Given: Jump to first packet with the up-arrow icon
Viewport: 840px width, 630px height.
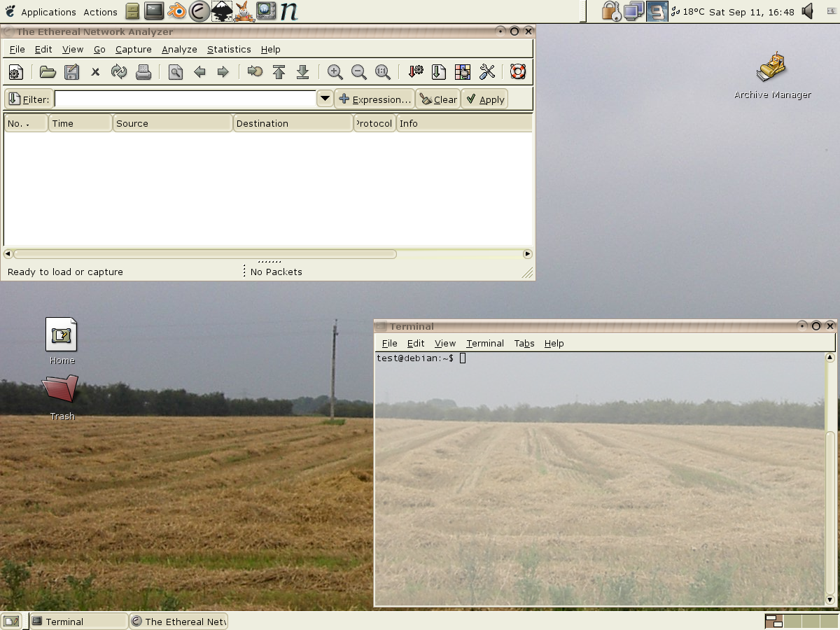Looking at the screenshot, I should 279,72.
